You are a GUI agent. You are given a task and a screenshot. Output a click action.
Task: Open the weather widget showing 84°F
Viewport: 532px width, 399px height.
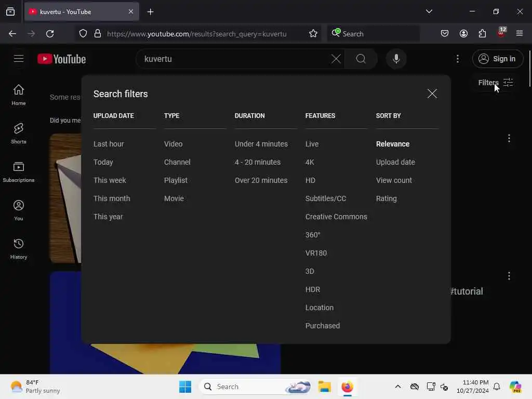[x=35, y=387]
